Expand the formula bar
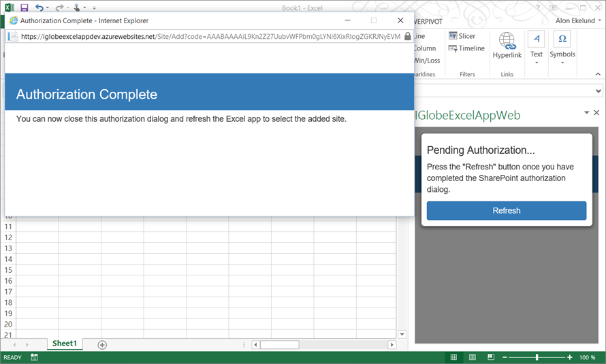Viewport: 606px width, 364px height. tap(599, 91)
